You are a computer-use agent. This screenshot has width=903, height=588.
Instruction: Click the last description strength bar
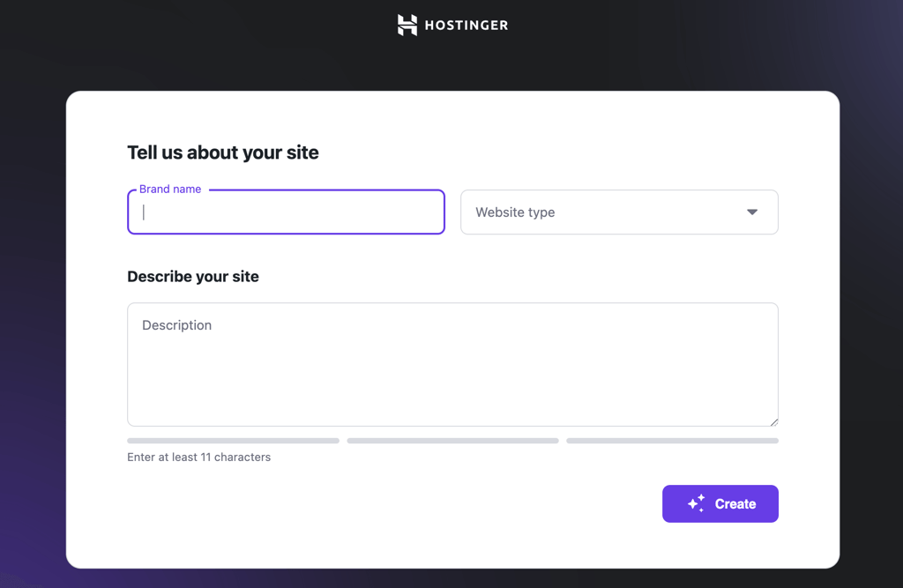pyautogui.click(x=673, y=441)
